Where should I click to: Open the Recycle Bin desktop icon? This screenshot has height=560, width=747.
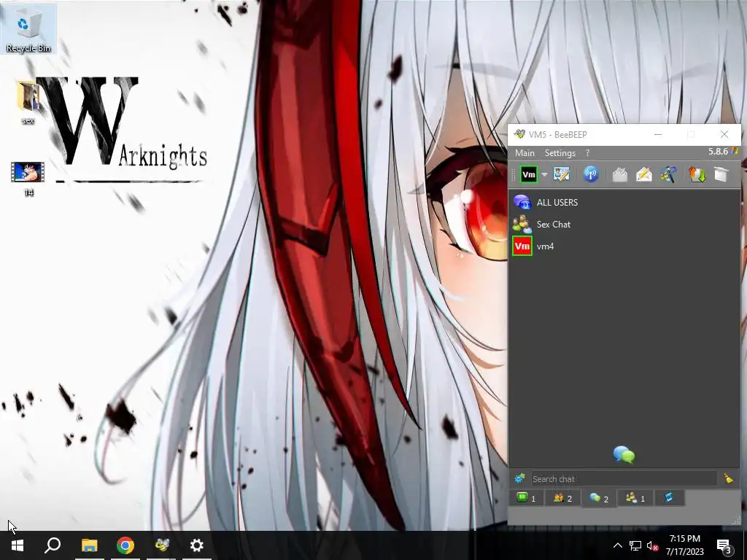(x=28, y=28)
